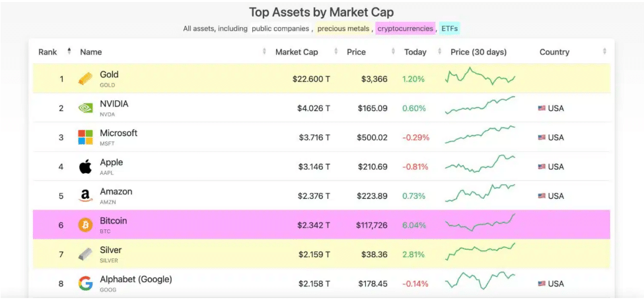Open the NVIDIA asset link
Viewport: 644px width, 300px height.
pos(114,104)
